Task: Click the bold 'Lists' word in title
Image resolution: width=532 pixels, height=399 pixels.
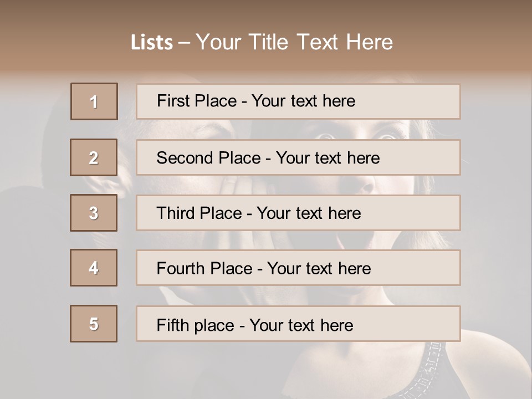Action: tap(152, 42)
